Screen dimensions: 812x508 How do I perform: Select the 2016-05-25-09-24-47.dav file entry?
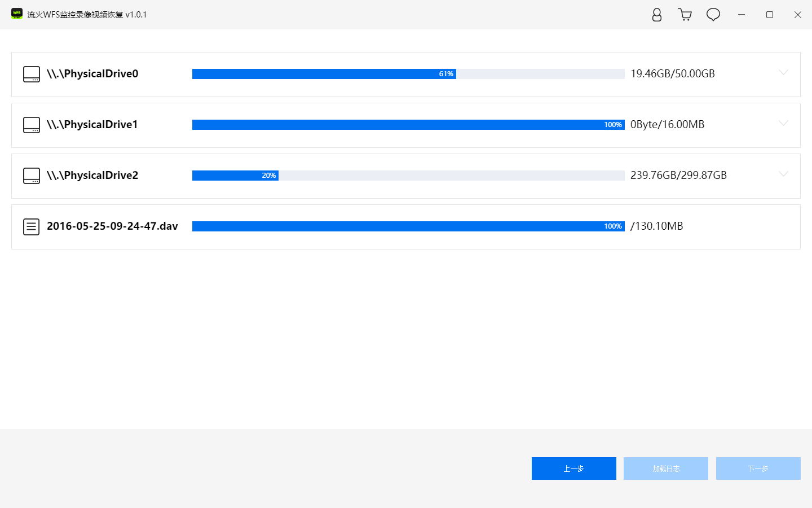(406, 227)
